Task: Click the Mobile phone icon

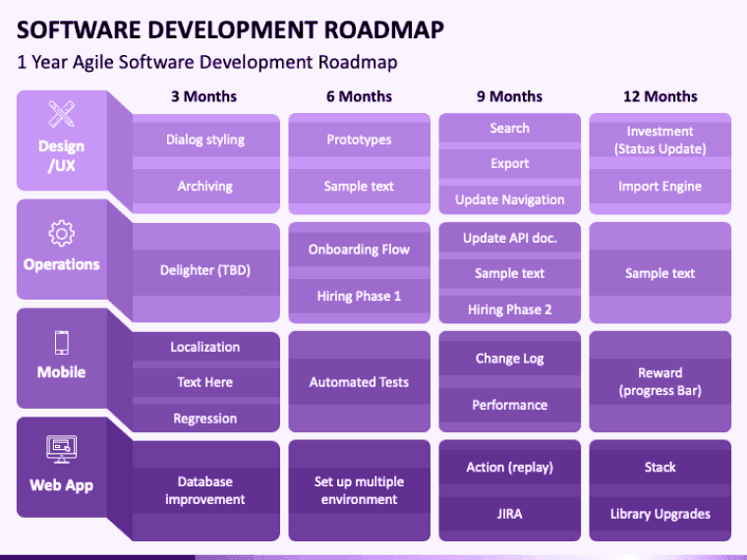Action: pyautogui.click(x=61, y=343)
